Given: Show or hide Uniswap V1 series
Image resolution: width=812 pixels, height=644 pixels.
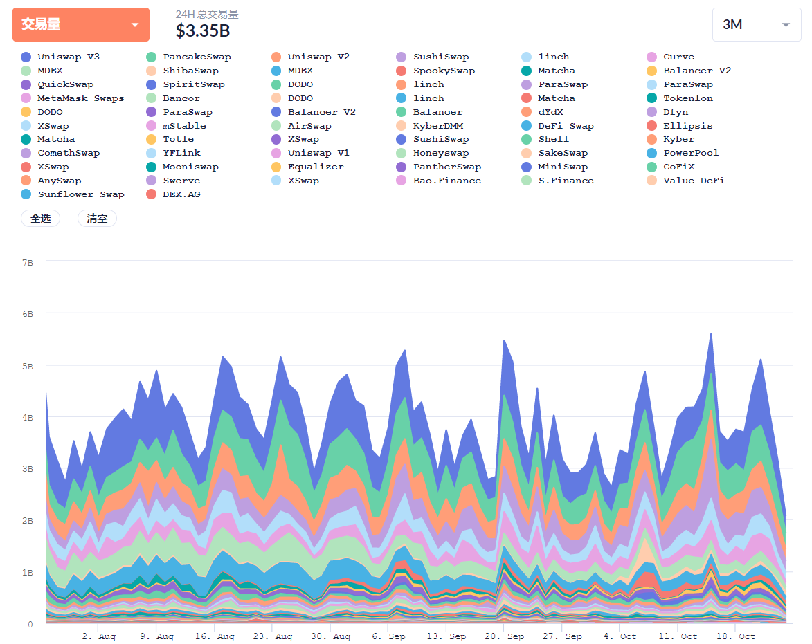Looking at the screenshot, I should (x=310, y=153).
